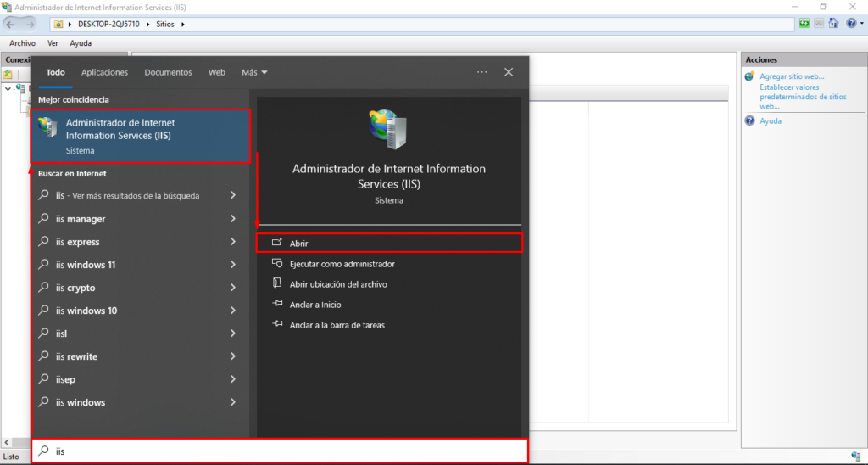Click the help icon beside Ayuda in Acciones
Viewport: 868px width, 465px height.
click(749, 120)
